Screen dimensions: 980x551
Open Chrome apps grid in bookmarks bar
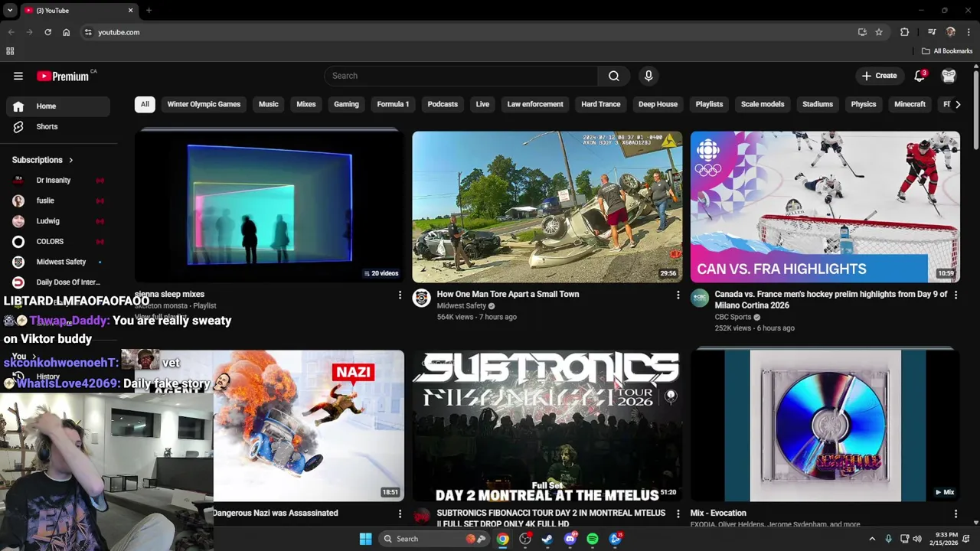click(x=10, y=51)
